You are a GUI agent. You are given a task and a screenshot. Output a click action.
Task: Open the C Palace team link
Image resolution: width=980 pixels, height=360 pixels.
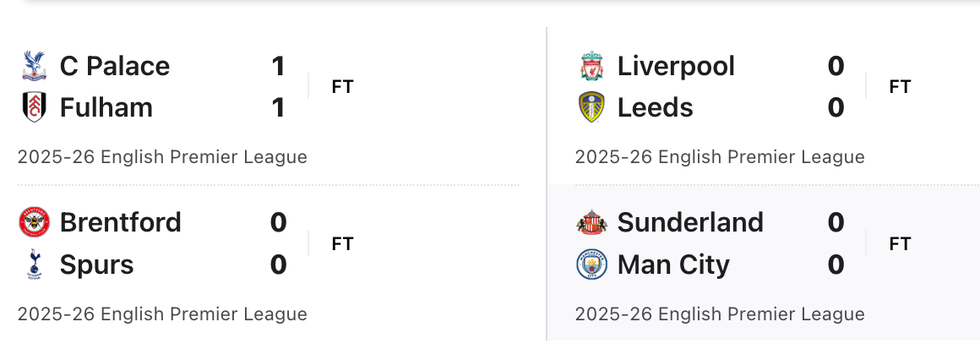click(115, 66)
